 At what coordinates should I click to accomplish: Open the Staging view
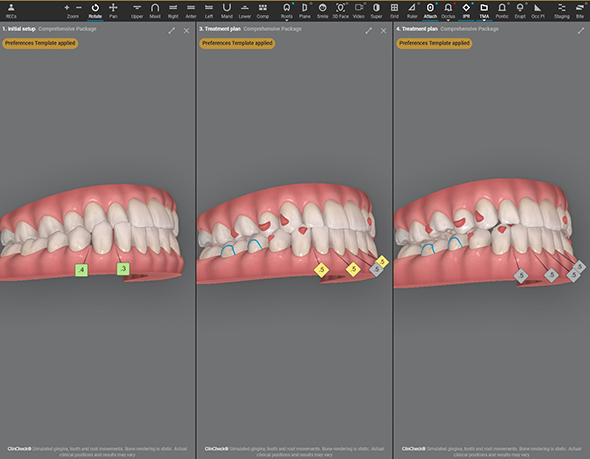[561, 11]
